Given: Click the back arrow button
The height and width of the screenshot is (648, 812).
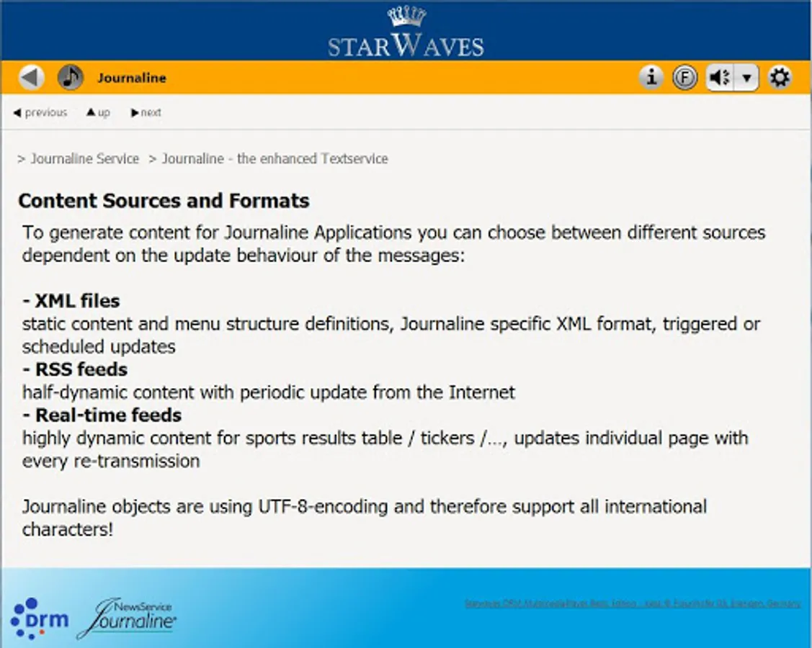Looking at the screenshot, I should (x=31, y=78).
